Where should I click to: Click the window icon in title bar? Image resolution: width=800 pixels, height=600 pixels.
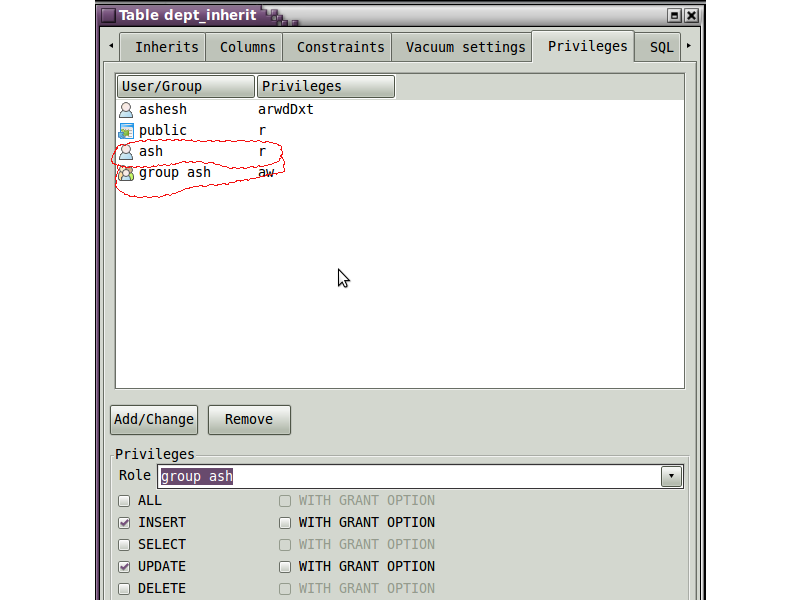pos(108,15)
